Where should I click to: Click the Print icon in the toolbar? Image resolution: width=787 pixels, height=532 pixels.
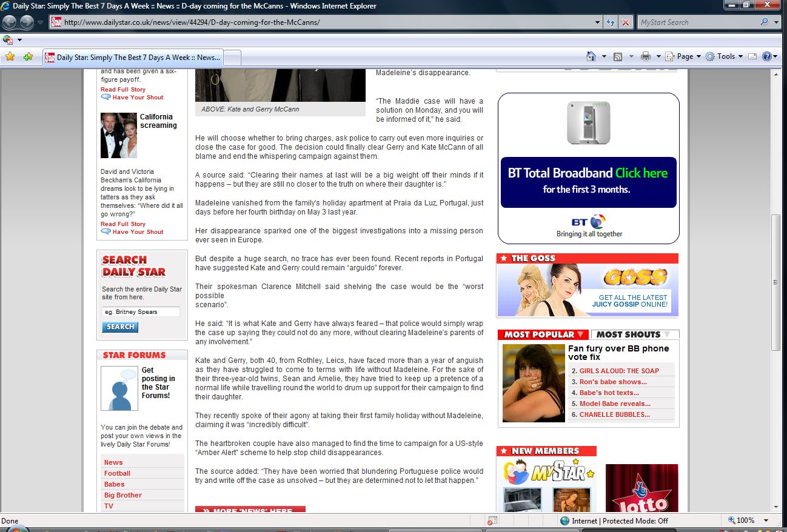click(645, 56)
